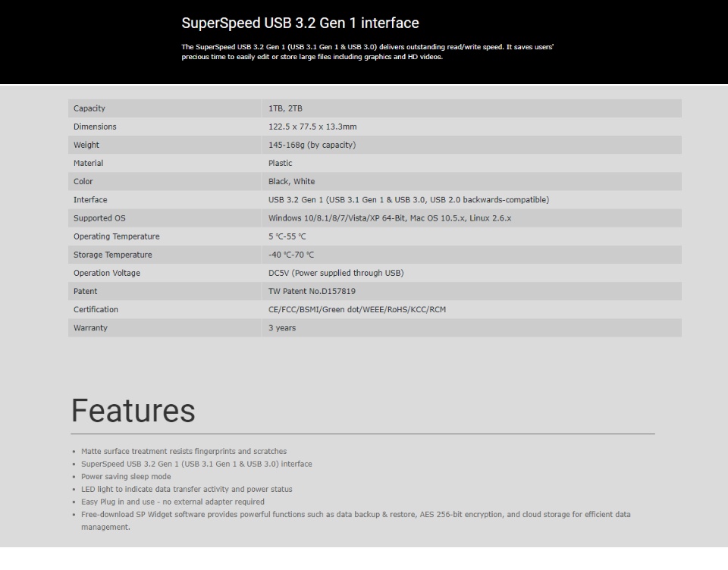
Task: Click the Interface row label
Action: click(x=90, y=199)
